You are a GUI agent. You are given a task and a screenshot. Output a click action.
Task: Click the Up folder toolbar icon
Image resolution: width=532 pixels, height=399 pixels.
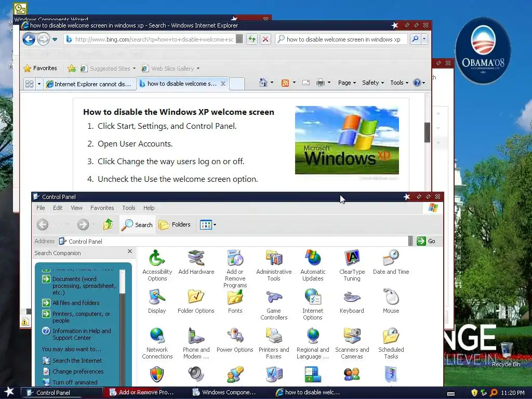click(108, 224)
